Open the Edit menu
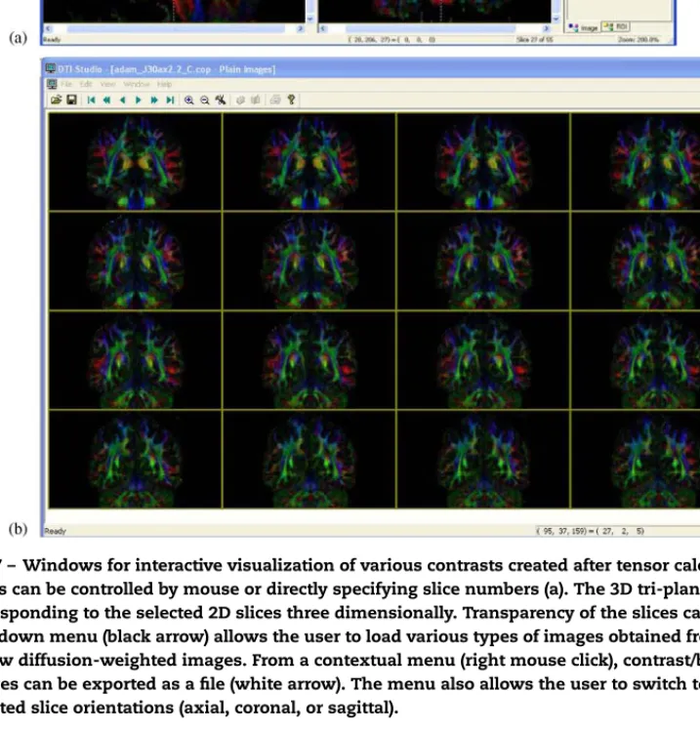The width and height of the screenshot is (700, 732). [x=86, y=84]
